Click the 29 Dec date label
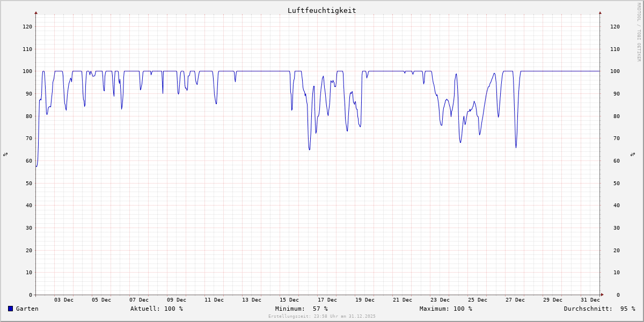Image resolution: width=644 pixels, height=322 pixels. pyautogui.click(x=553, y=300)
